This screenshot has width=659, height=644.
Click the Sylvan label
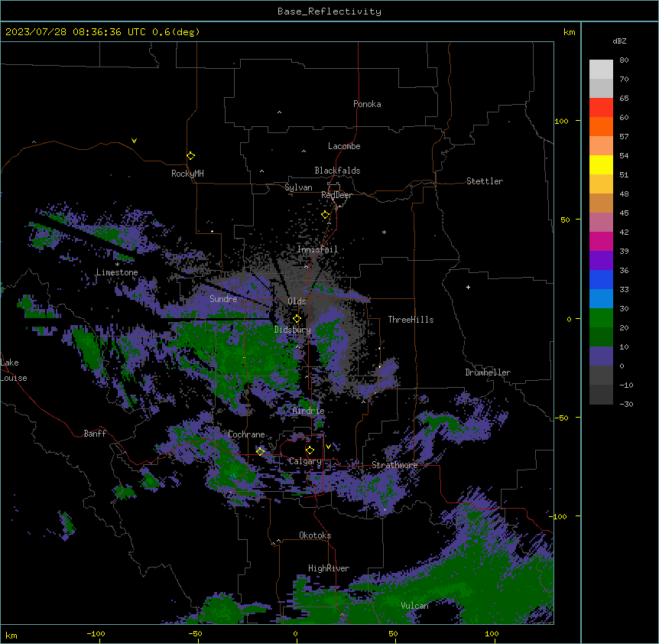(x=298, y=187)
